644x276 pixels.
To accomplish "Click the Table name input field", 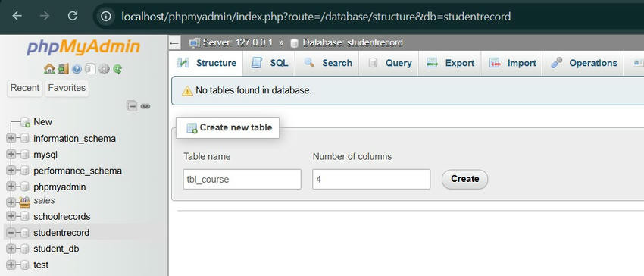I will click(242, 180).
